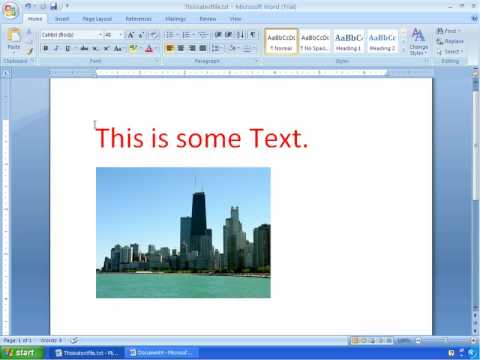This screenshot has height=360, width=480.
Task: Open the Select dropdown in Editing
Action: tap(450, 52)
